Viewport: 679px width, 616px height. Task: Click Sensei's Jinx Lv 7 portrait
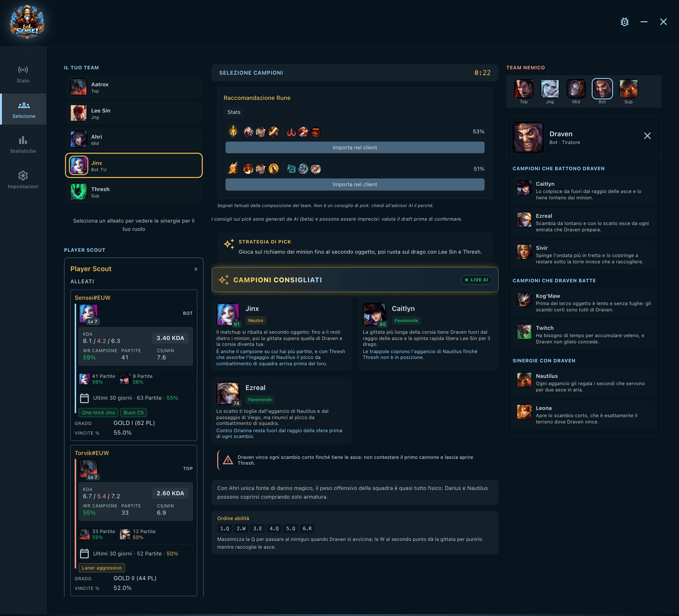point(89,314)
